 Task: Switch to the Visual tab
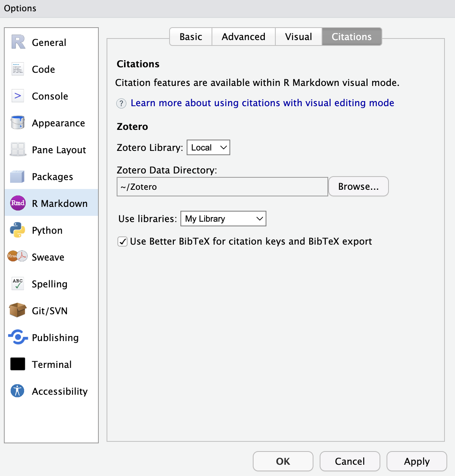[299, 37]
